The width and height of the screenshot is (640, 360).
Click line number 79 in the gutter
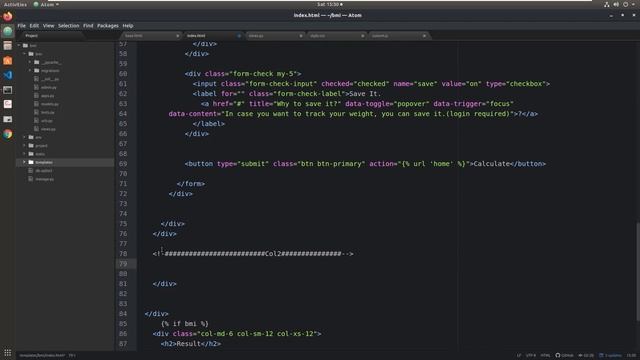tap(123, 264)
